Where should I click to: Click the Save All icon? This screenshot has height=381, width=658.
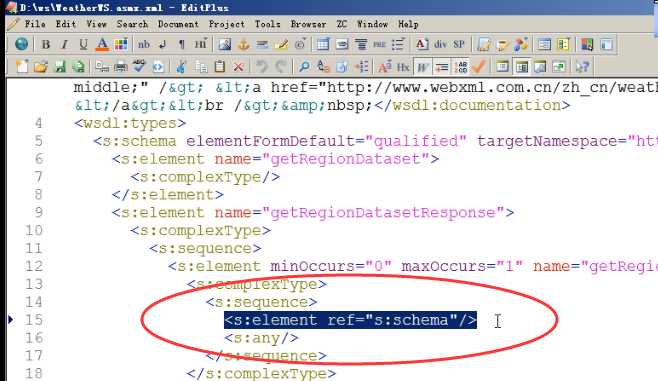coord(78,66)
